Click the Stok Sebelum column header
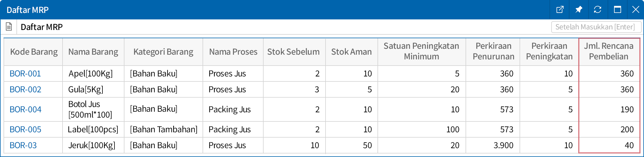Image resolution: width=644 pixels, height=157 pixels. 293,52
